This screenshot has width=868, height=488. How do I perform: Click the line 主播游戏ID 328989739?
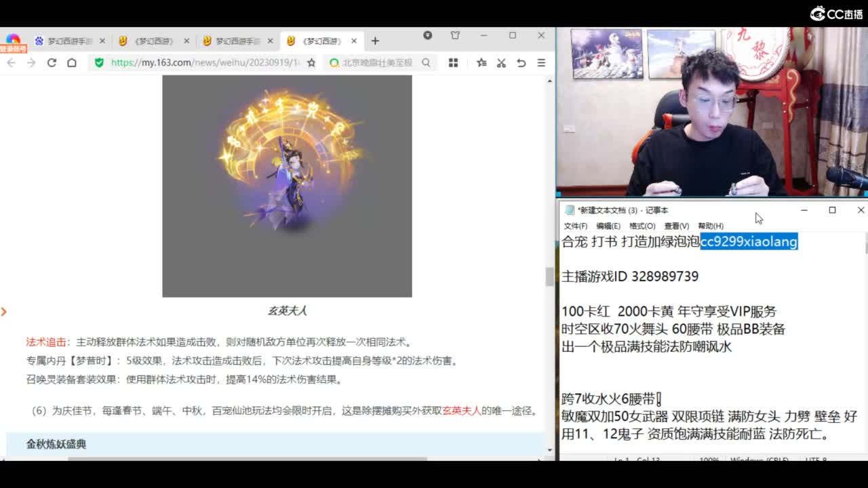630,277
